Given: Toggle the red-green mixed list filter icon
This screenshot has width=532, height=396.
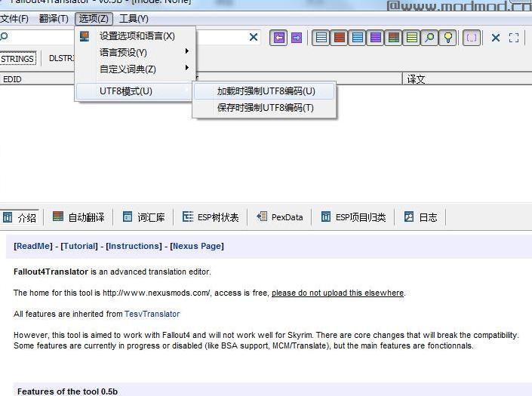Looking at the screenshot, I should (394, 38).
